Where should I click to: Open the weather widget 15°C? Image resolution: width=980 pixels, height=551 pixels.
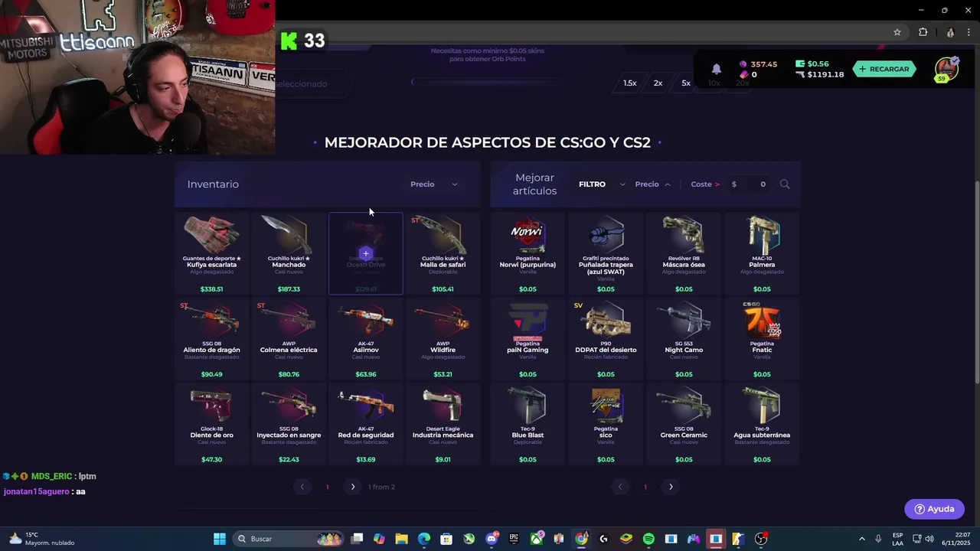[42, 539]
